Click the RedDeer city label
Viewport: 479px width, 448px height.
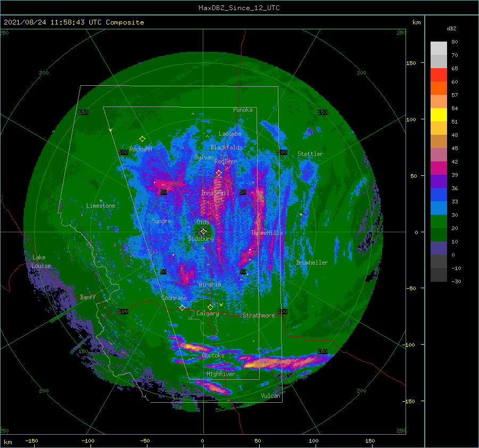[226, 161]
